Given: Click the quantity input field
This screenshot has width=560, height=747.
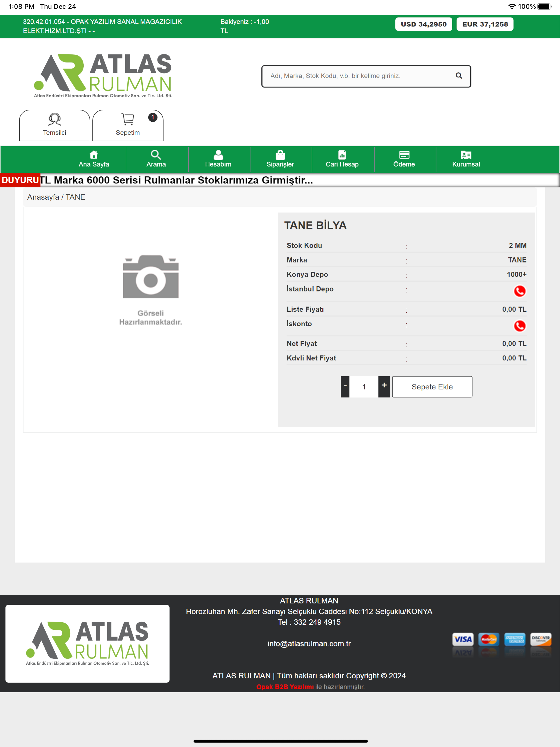Looking at the screenshot, I should pyautogui.click(x=364, y=387).
